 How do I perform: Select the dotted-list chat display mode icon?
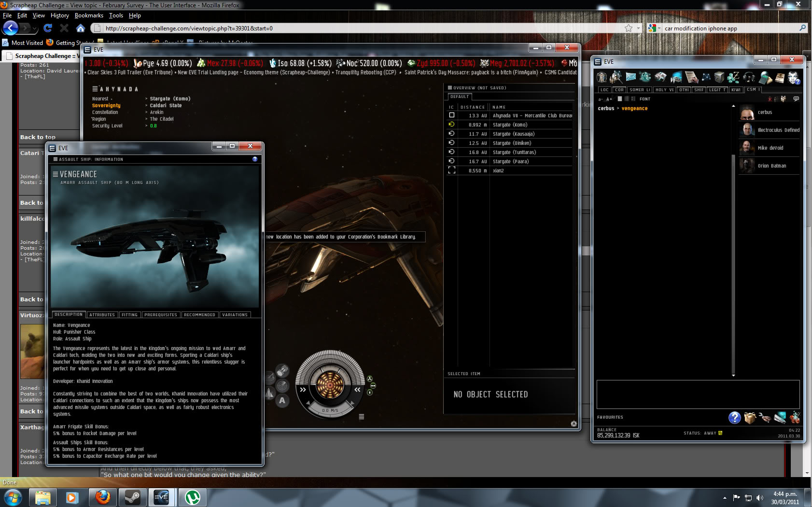coord(627,99)
